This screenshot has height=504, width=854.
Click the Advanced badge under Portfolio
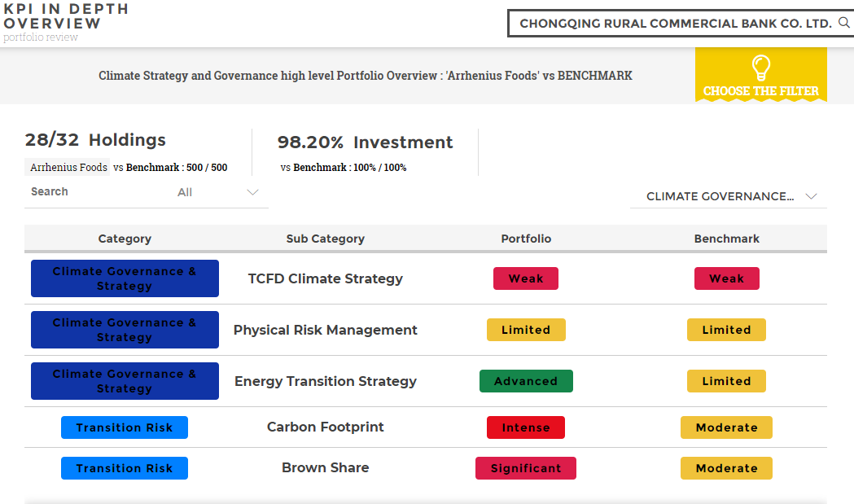(x=526, y=380)
